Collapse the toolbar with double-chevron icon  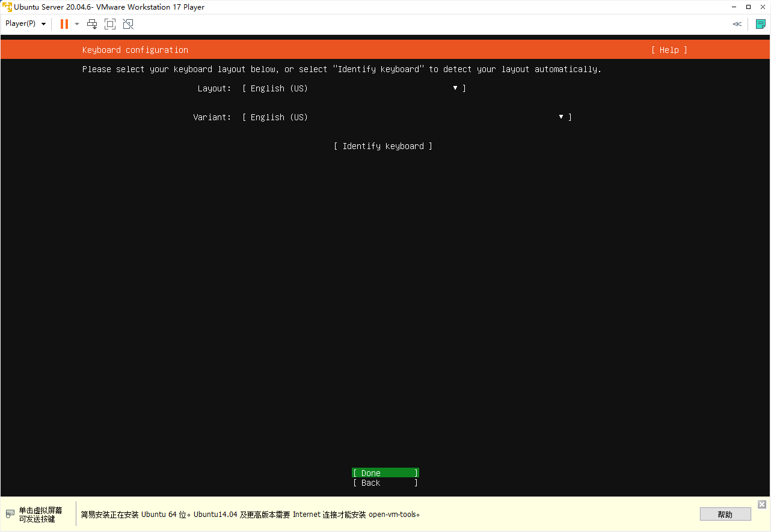tap(737, 24)
